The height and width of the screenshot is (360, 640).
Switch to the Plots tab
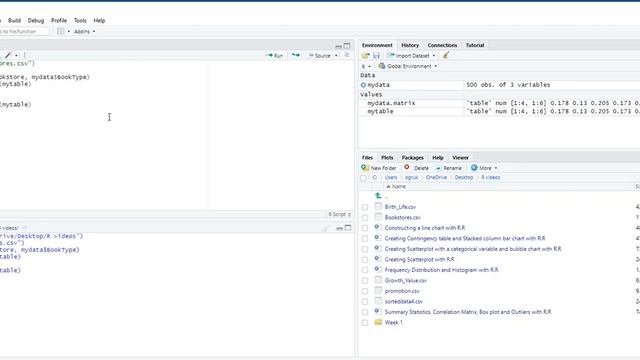pos(387,158)
